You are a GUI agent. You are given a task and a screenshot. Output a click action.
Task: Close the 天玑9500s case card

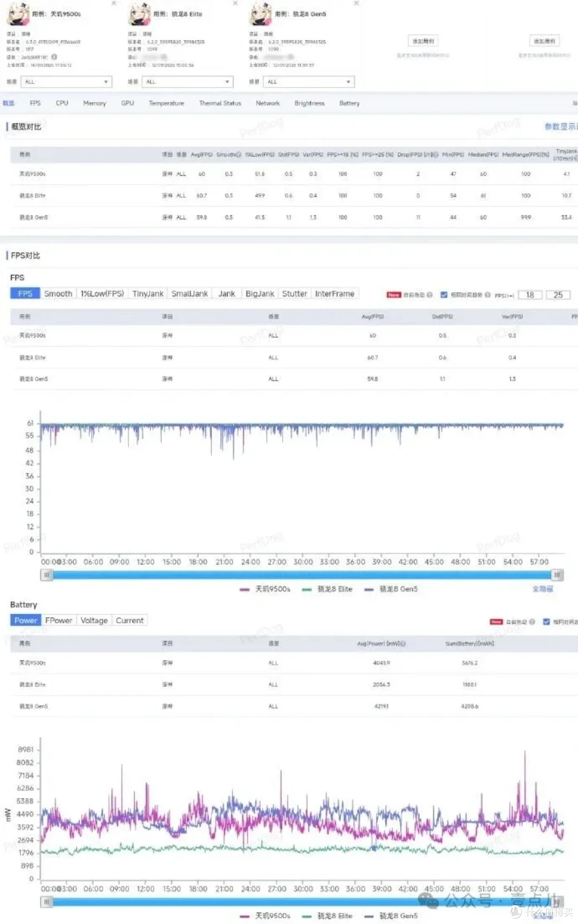[x=114, y=3]
